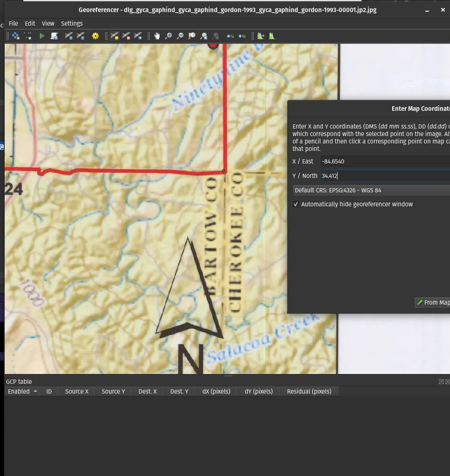
Task: Click the From Map Canvas button
Action: pyautogui.click(x=433, y=302)
